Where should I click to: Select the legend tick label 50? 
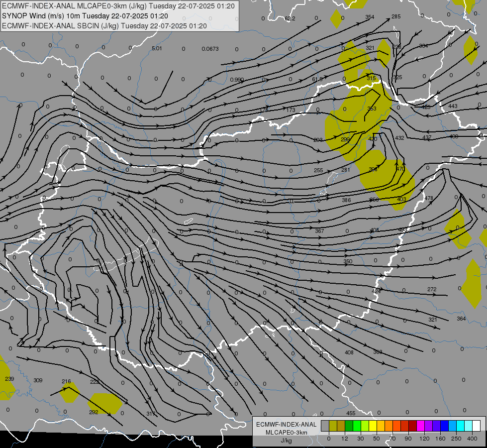377,439
